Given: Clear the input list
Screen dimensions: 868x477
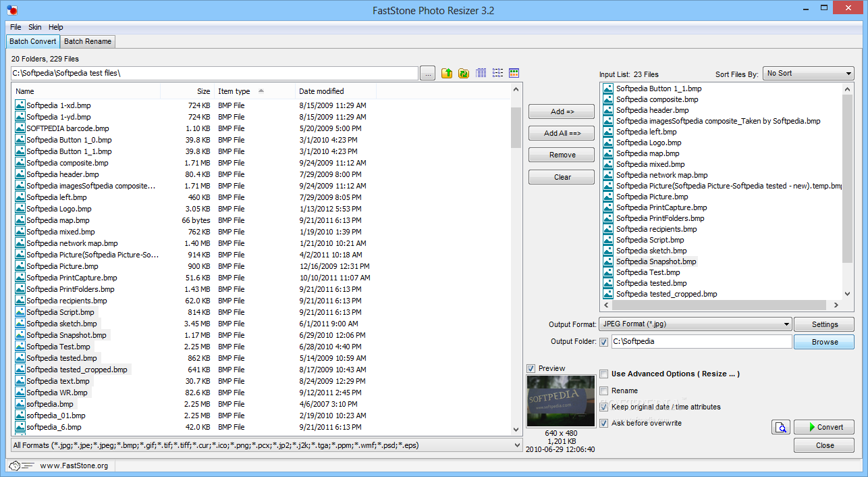Looking at the screenshot, I should 562,177.
